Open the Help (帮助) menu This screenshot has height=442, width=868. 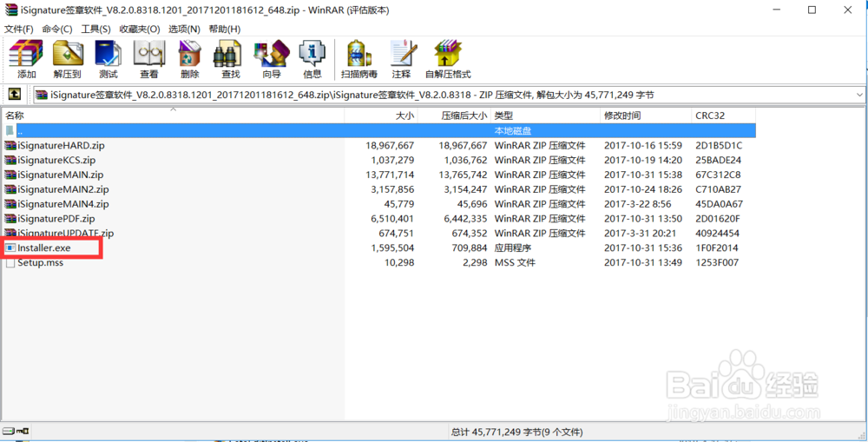coord(224,29)
